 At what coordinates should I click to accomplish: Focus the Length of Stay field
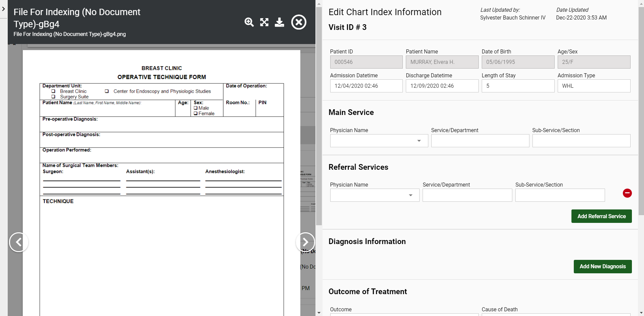tap(518, 86)
